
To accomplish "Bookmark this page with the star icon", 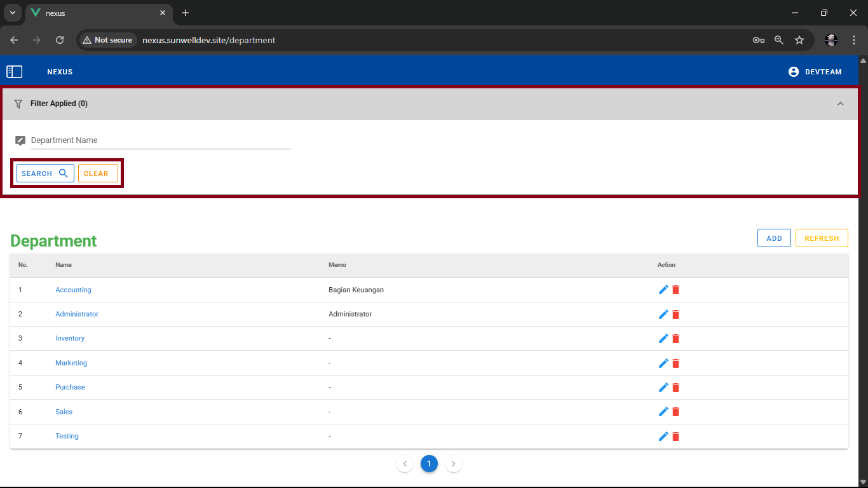I will coord(799,40).
